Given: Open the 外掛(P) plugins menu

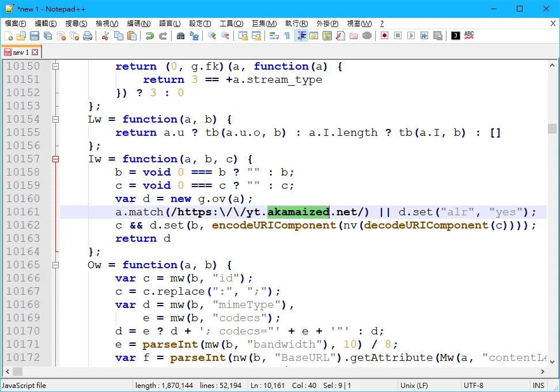Looking at the screenshot, I should 327,24.
